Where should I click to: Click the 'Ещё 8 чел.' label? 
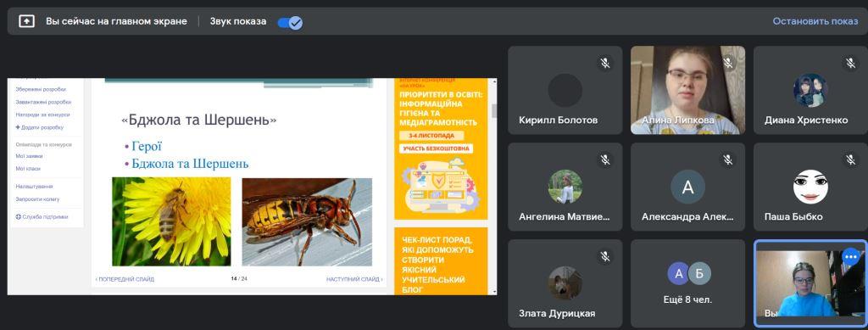click(x=687, y=300)
